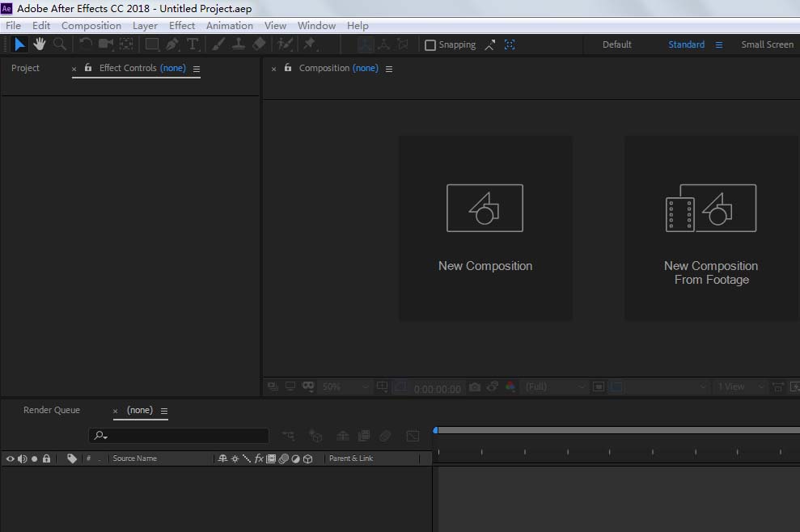Click the New Composition button
Viewport: 800px width, 532px height.
coord(485,227)
